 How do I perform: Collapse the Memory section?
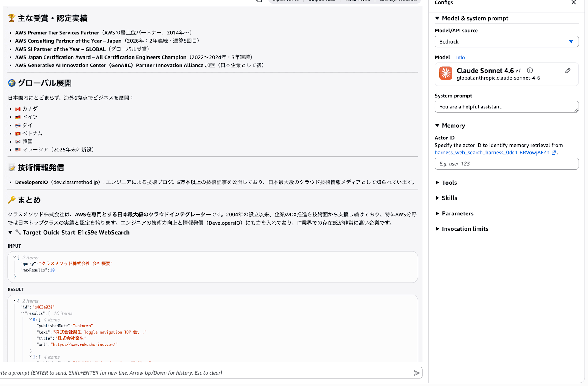(437, 126)
